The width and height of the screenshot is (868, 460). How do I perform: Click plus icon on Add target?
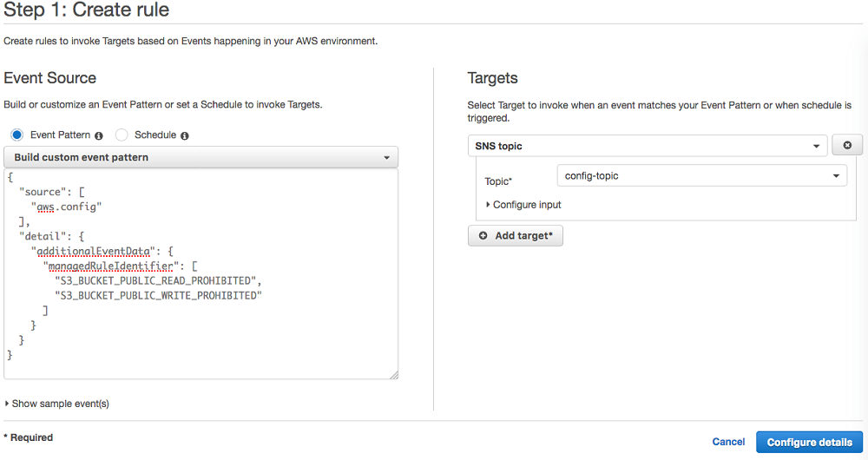483,236
